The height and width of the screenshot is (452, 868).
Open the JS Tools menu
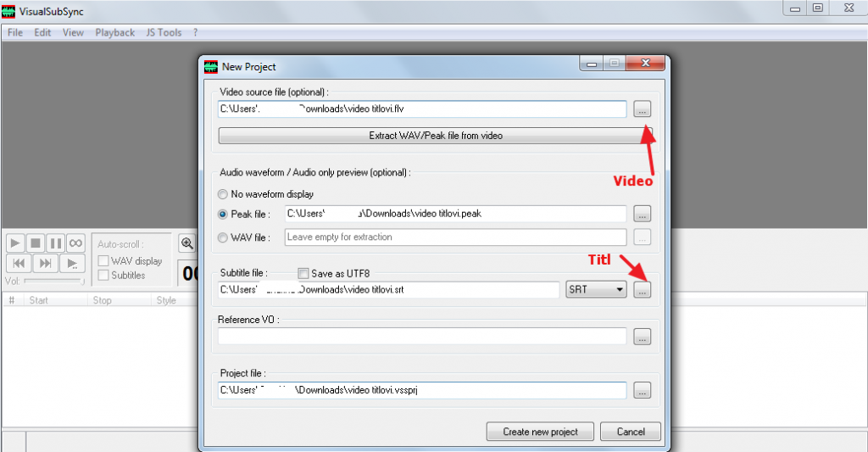pyautogui.click(x=164, y=33)
